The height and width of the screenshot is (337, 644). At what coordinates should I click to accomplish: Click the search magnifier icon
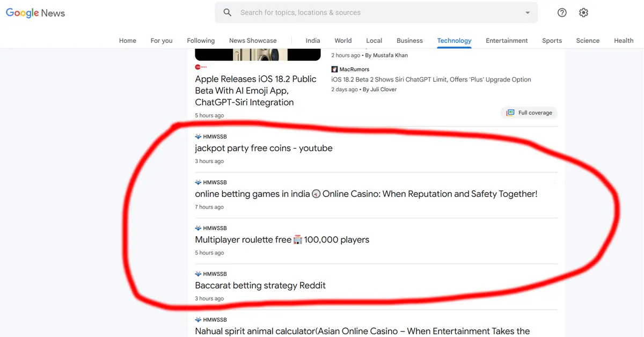228,12
